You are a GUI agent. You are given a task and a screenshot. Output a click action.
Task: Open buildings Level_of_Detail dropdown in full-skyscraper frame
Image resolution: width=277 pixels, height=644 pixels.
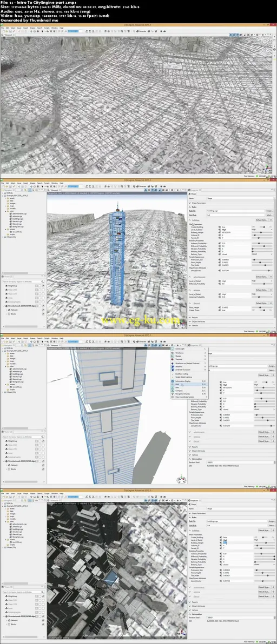point(262,230)
